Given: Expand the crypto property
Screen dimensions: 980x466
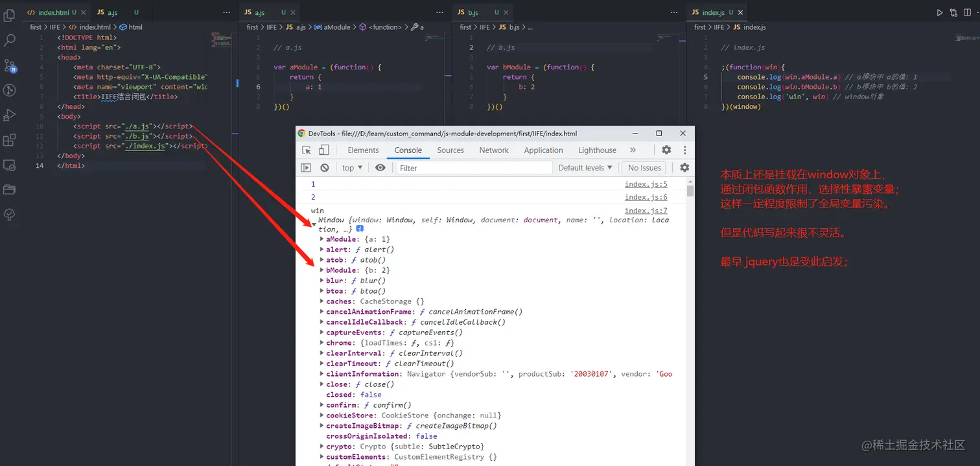Looking at the screenshot, I should pyautogui.click(x=322, y=447).
